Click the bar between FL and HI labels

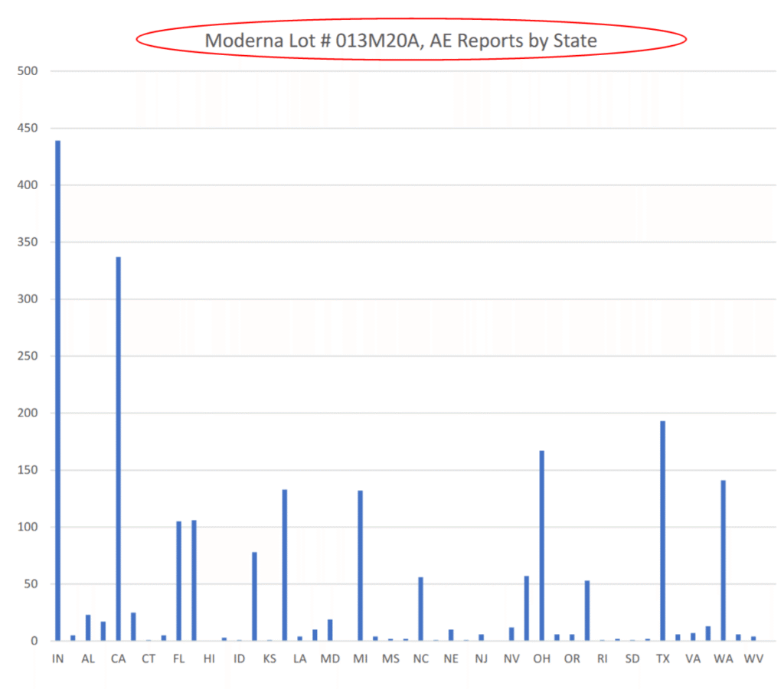(194, 580)
